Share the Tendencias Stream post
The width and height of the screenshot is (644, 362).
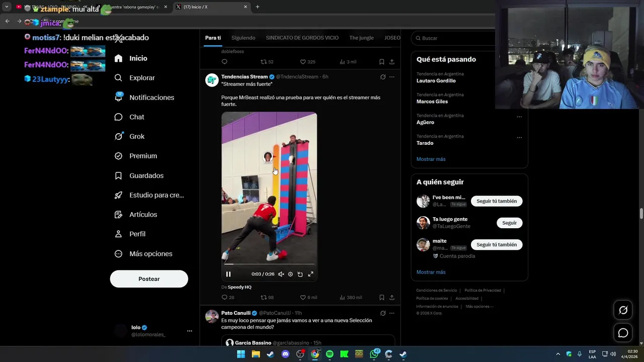(392, 297)
